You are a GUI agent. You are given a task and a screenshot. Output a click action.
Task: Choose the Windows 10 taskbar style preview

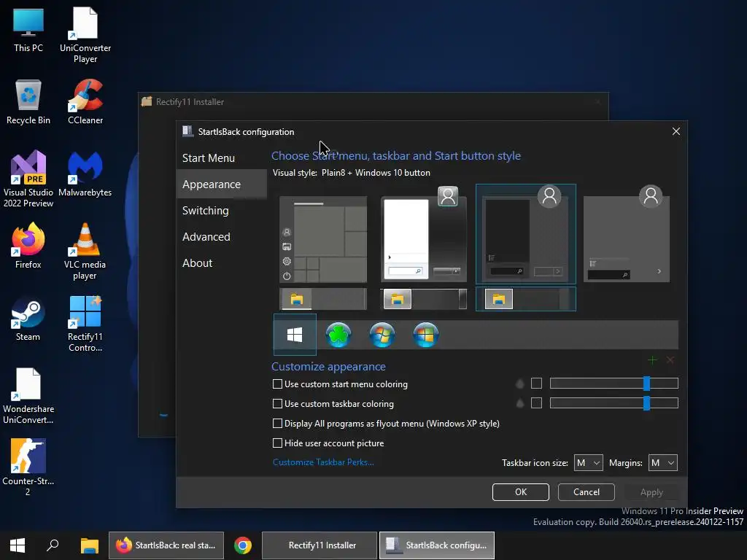[x=323, y=299]
